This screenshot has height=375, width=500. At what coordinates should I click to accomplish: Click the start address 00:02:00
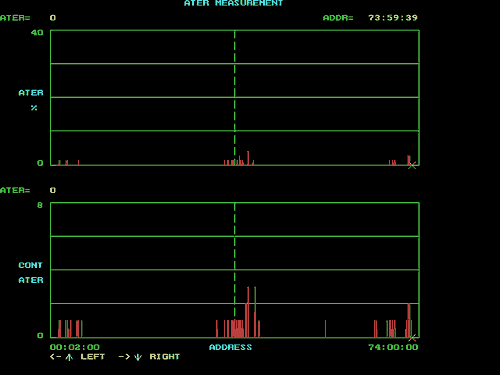tap(75, 347)
